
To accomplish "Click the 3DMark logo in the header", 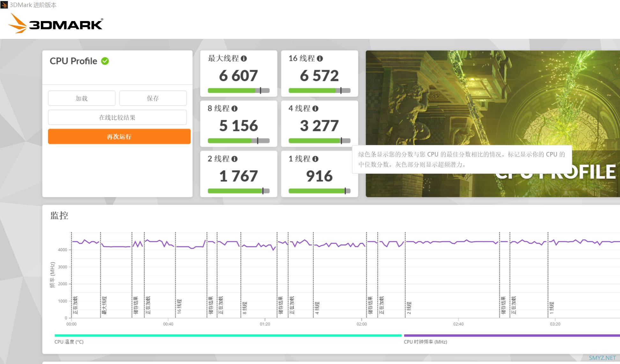I will (x=56, y=23).
